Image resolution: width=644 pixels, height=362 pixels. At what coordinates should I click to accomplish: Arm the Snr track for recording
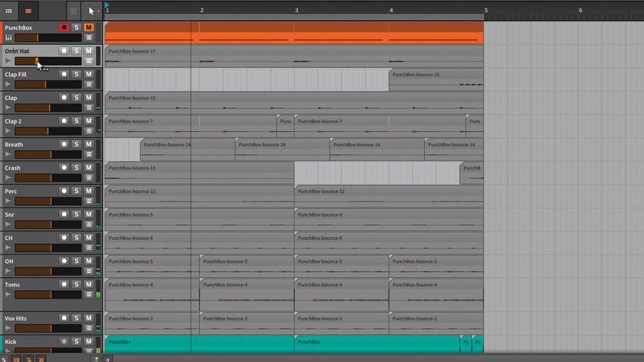point(64,214)
